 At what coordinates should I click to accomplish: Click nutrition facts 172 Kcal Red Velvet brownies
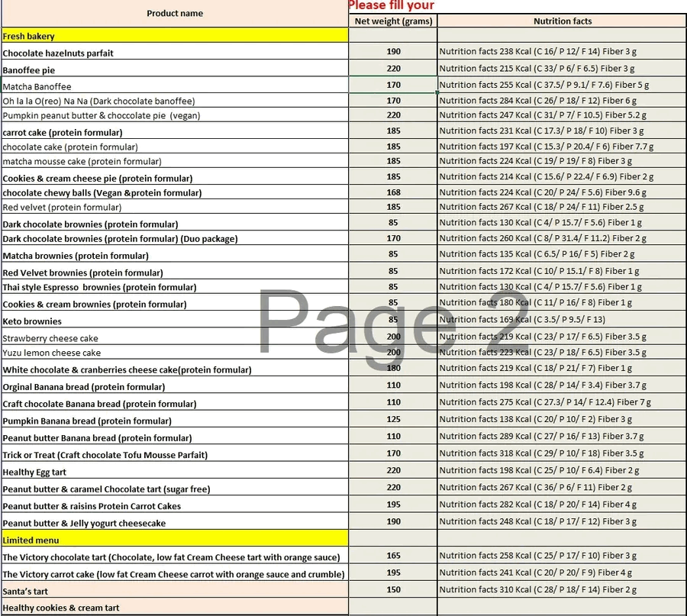562,271
